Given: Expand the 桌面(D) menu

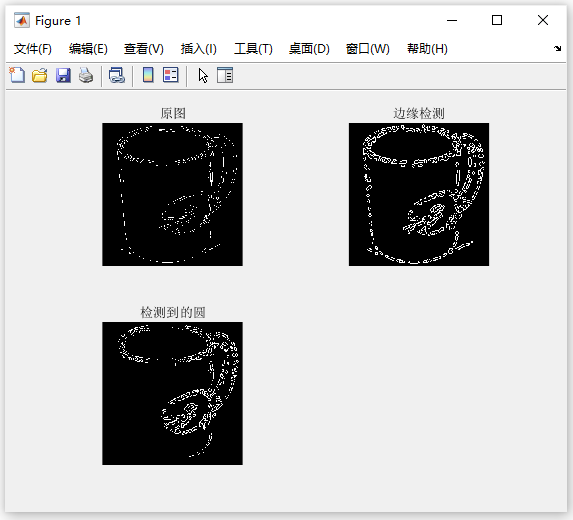Looking at the screenshot, I should pyautogui.click(x=309, y=49).
